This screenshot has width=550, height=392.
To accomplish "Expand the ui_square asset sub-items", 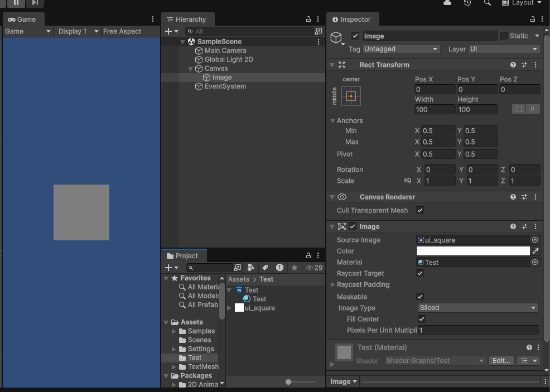I will pyautogui.click(x=229, y=308).
